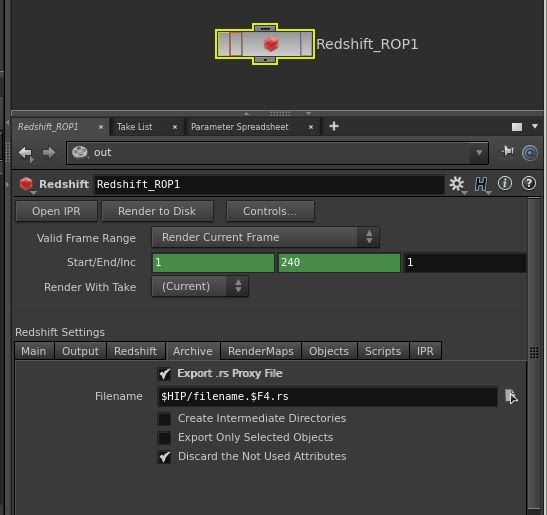547x515 pixels.
Task: Click the node's top input connector
Action: click(x=265, y=28)
